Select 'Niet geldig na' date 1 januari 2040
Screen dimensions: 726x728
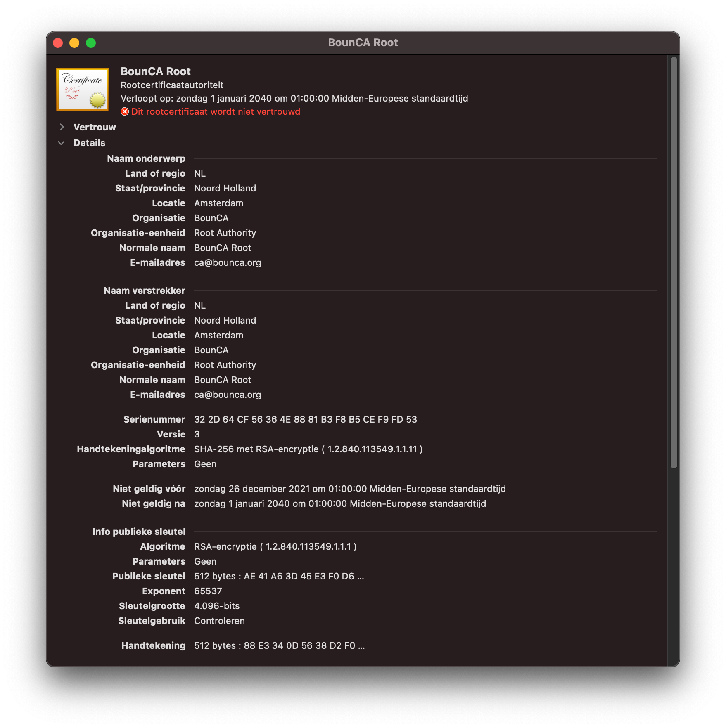click(340, 503)
